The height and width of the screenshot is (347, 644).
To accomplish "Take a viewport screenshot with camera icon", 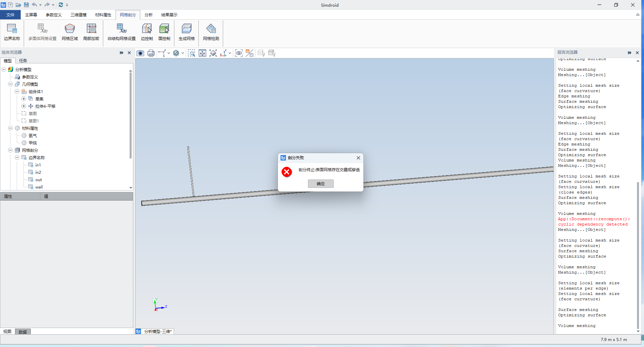I will click(141, 53).
